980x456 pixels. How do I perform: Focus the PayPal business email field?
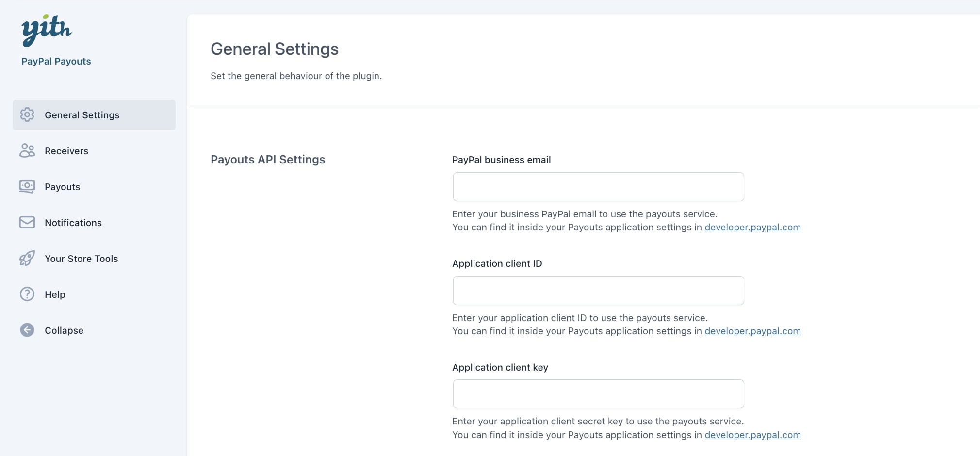[x=598, y=187]
